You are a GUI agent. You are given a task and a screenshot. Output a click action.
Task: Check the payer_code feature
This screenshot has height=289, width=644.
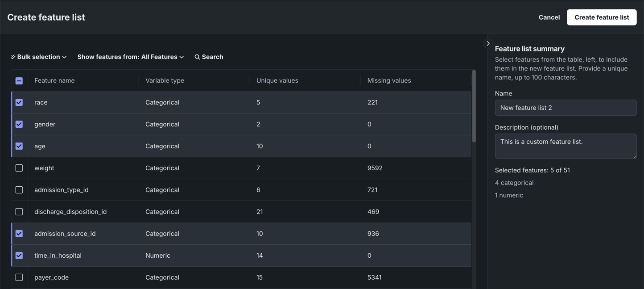pyautogui.click(x=19, y=277)
